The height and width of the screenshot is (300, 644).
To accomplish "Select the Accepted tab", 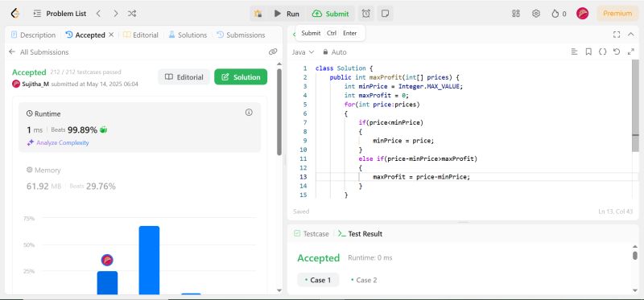I will point(85,35).
